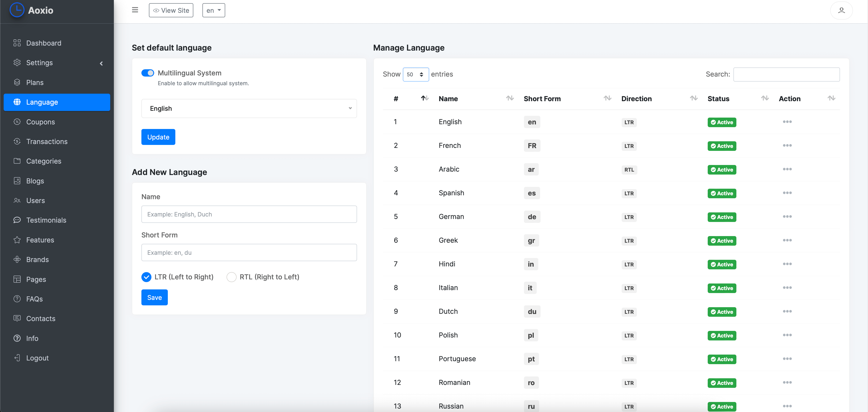Sort table by Status column arrows
The width and height of the screenshot is (868, 412).
tap(765, 98)
